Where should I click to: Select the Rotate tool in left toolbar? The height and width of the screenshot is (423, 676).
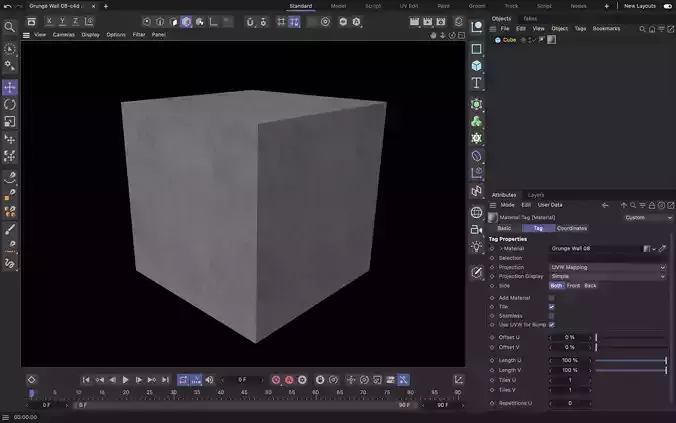coord(9,104)
